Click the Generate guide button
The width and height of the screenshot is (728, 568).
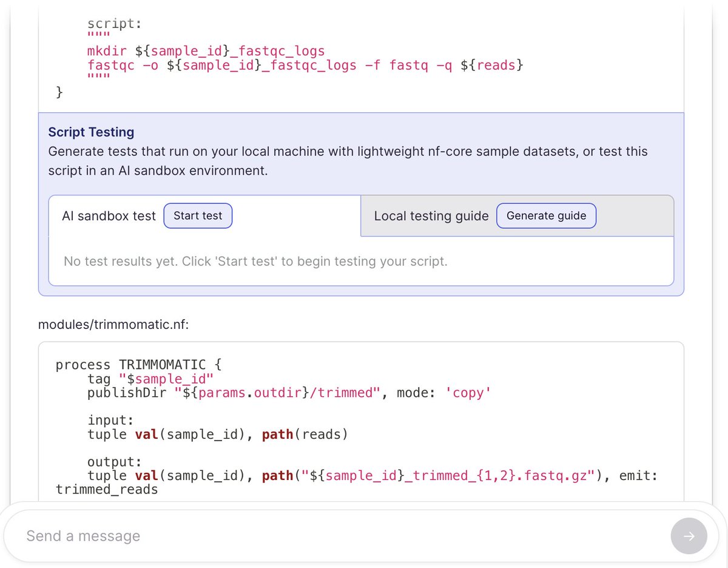click(546, 215)
